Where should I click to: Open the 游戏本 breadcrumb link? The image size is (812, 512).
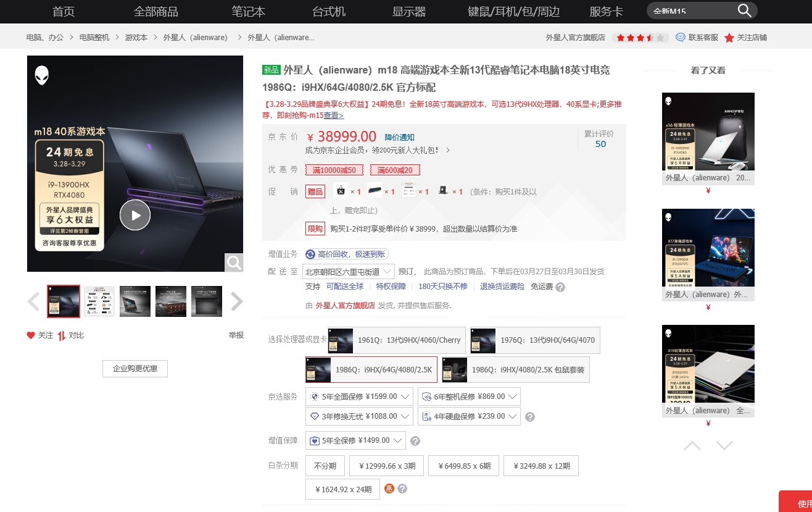click(x=136, y=38)
